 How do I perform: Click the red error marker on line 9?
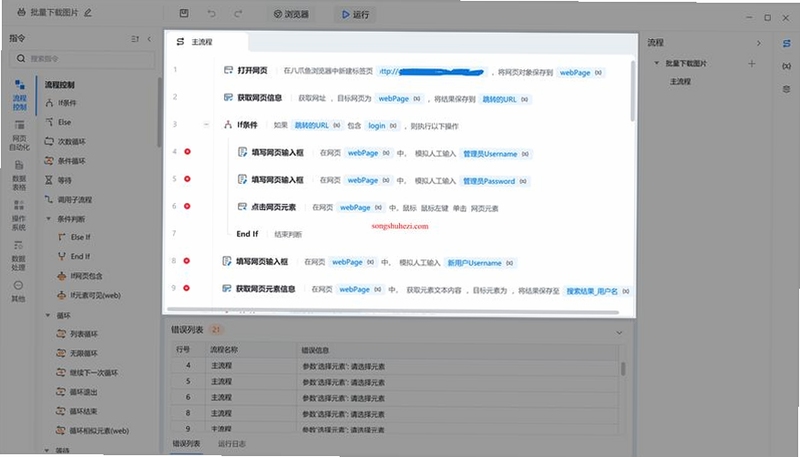click(x=186, y=288)
